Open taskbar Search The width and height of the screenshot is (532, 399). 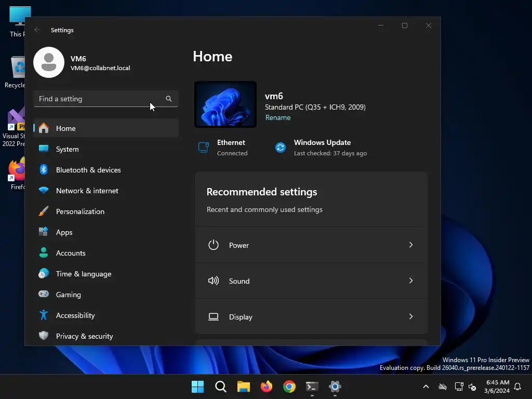tap(220, 387)
